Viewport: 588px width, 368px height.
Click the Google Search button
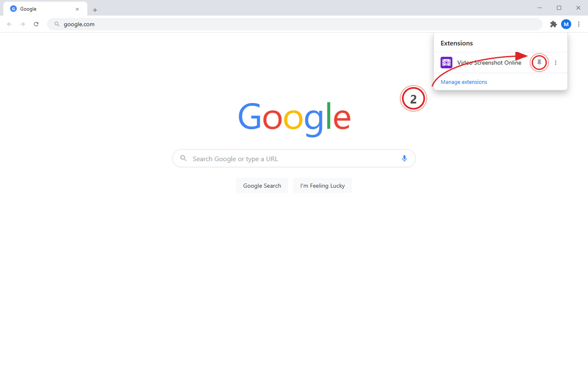point(262,185)
